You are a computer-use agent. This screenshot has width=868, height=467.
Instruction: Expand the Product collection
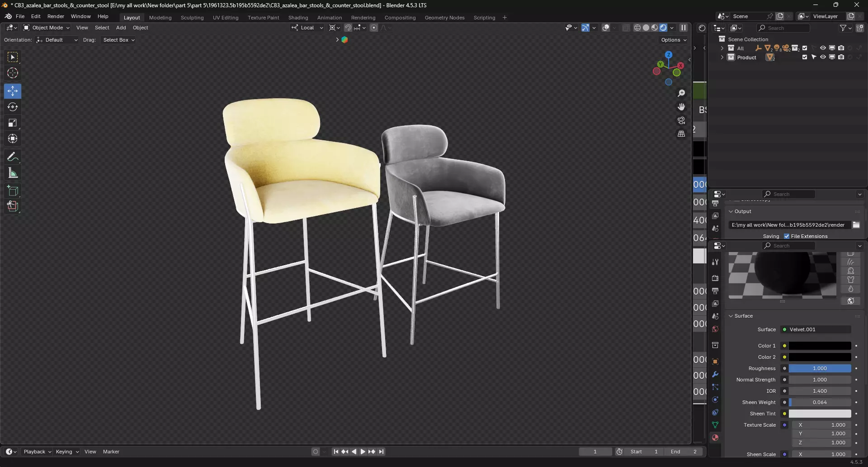[722, 57]
